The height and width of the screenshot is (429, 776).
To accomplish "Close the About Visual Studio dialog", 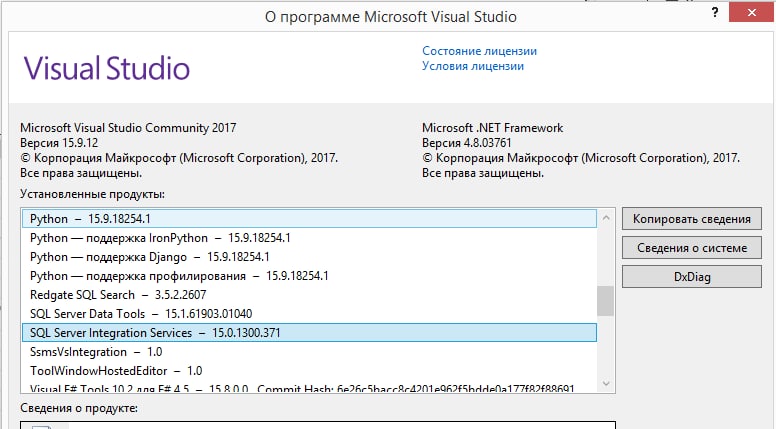I will 752,13.
